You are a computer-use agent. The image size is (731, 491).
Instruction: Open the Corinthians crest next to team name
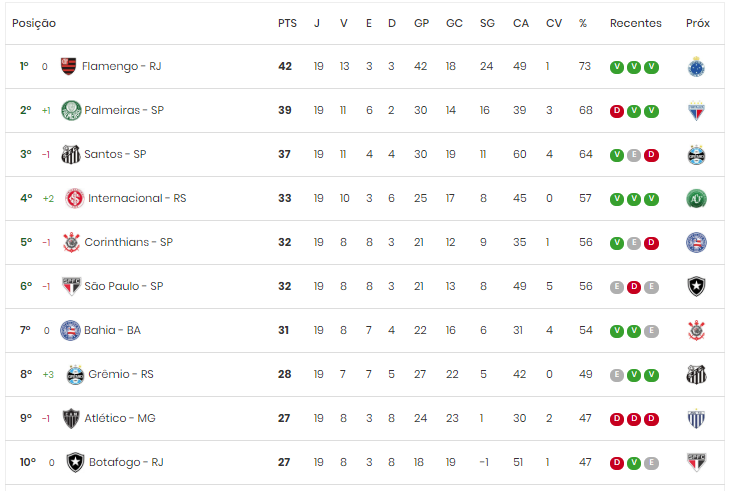71,242
